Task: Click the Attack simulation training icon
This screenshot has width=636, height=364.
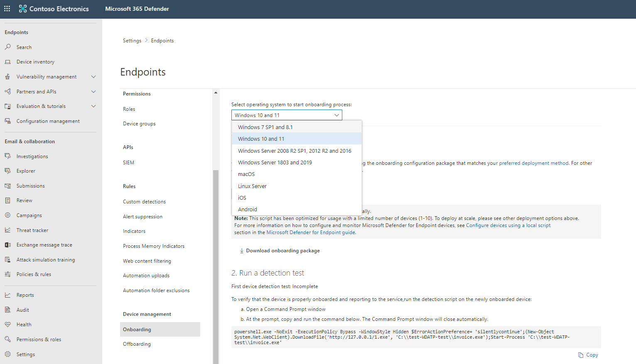Action: (7, 260)
